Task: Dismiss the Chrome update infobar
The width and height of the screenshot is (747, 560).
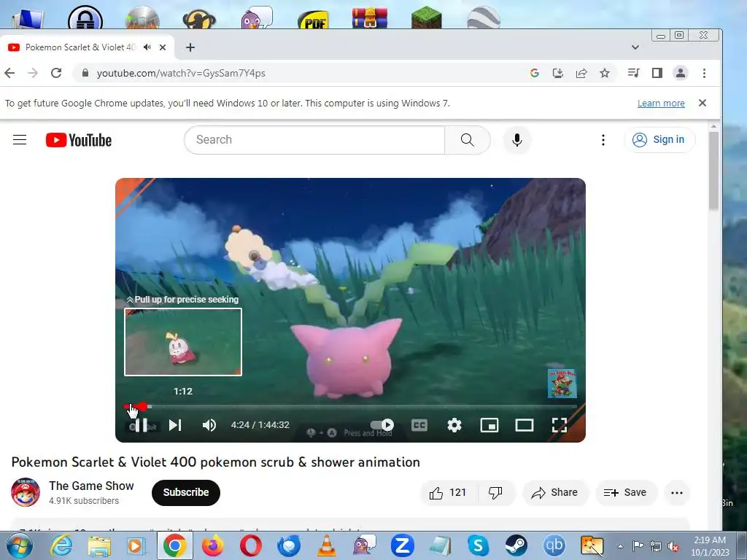Action: (x=703, y=103)
